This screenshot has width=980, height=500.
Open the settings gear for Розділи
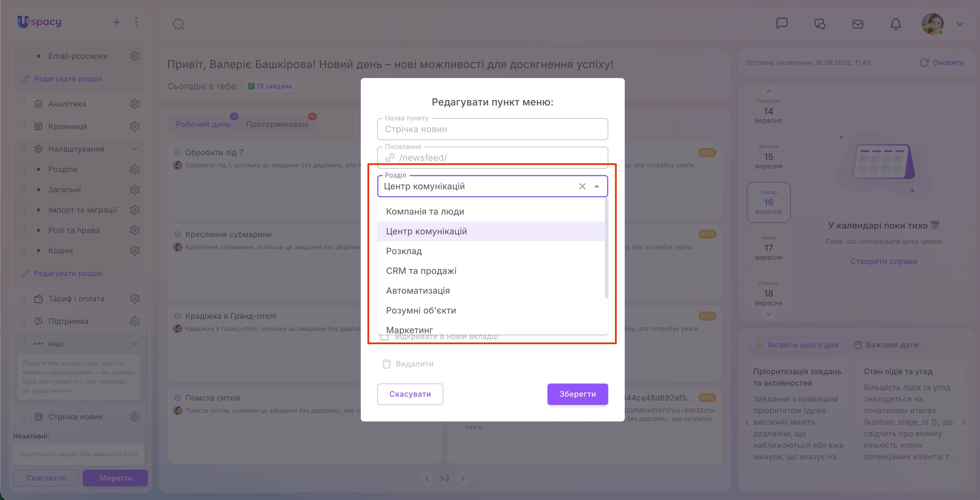point(135,169)
